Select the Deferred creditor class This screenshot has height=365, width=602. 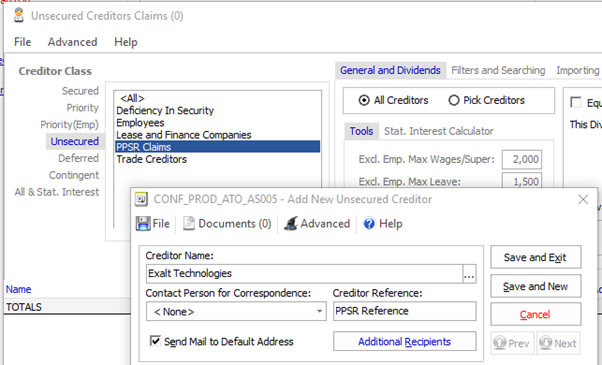pos(78,158)
